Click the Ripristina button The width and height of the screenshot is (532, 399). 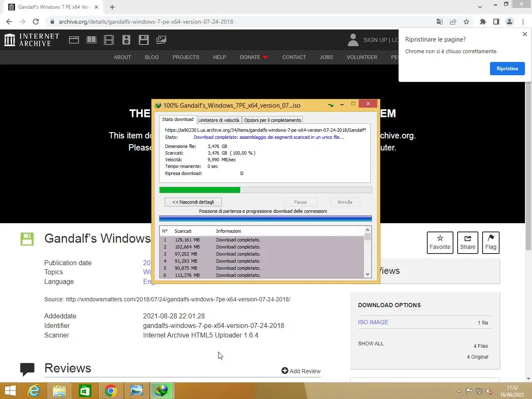tap(507, 69)
